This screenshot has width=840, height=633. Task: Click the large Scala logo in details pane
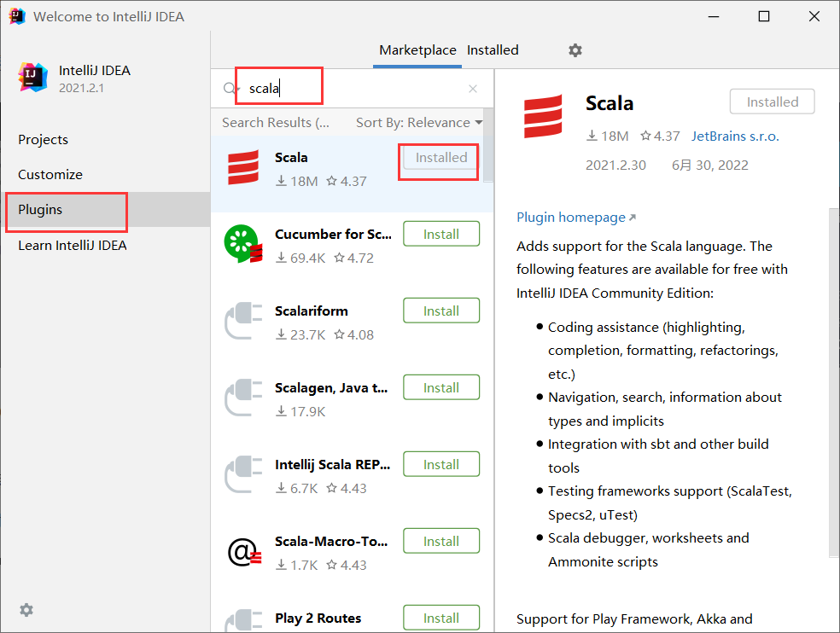(543, 116)
